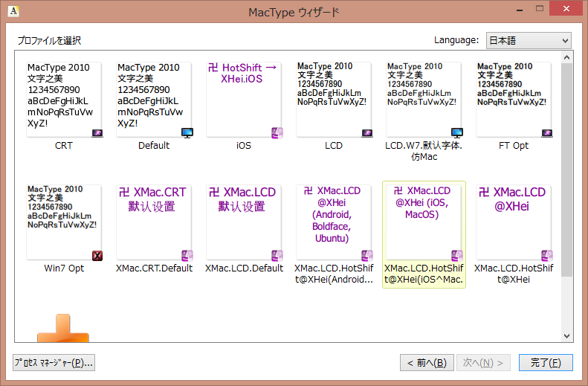Click the laptop icon on CRT profile

[x=97, y=133]
